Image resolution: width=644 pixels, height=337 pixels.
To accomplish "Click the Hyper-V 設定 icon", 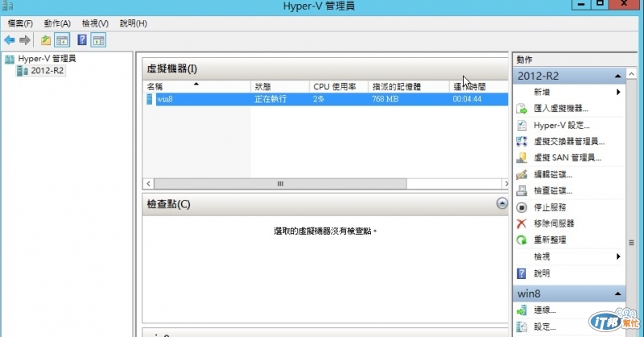I will click(x=522, y=125).
